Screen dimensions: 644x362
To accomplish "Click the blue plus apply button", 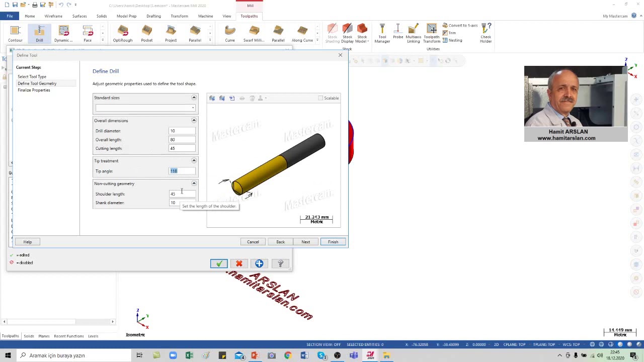I will (259, 263).
